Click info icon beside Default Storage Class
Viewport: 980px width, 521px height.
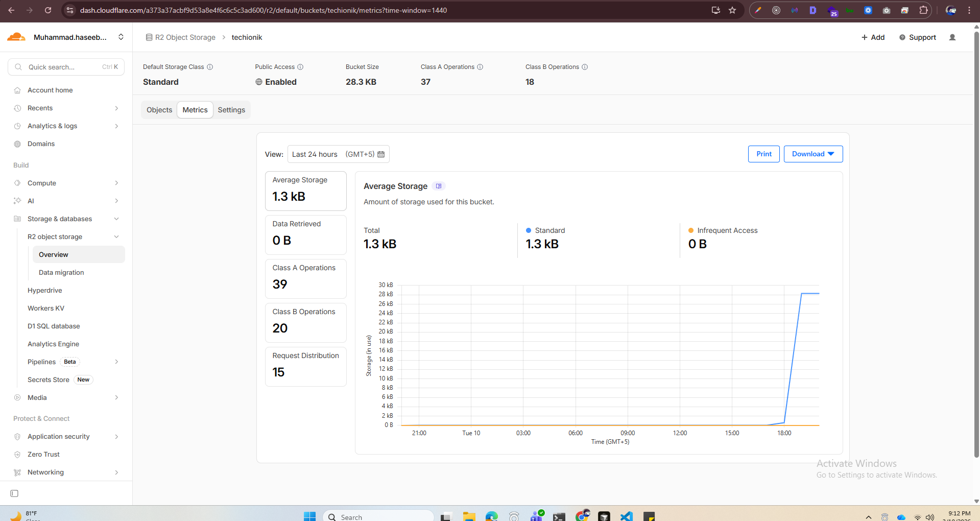coord(210,67)
